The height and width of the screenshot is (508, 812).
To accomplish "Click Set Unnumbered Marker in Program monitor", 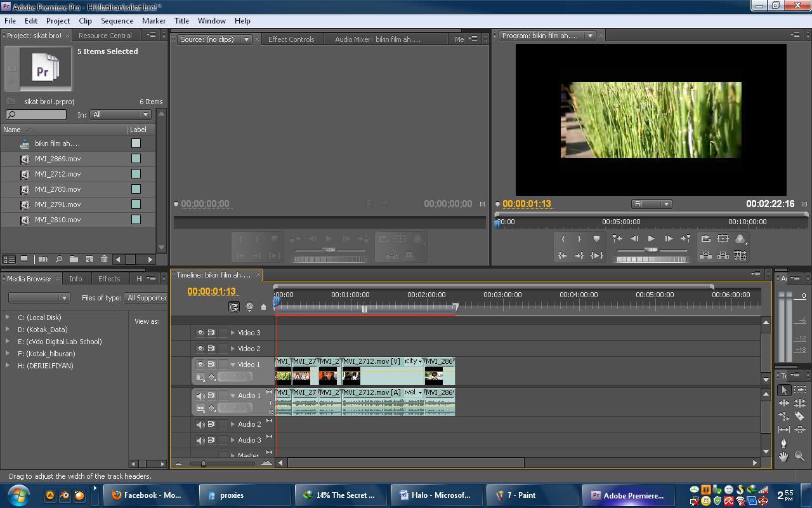I will (x=596, y=239).
